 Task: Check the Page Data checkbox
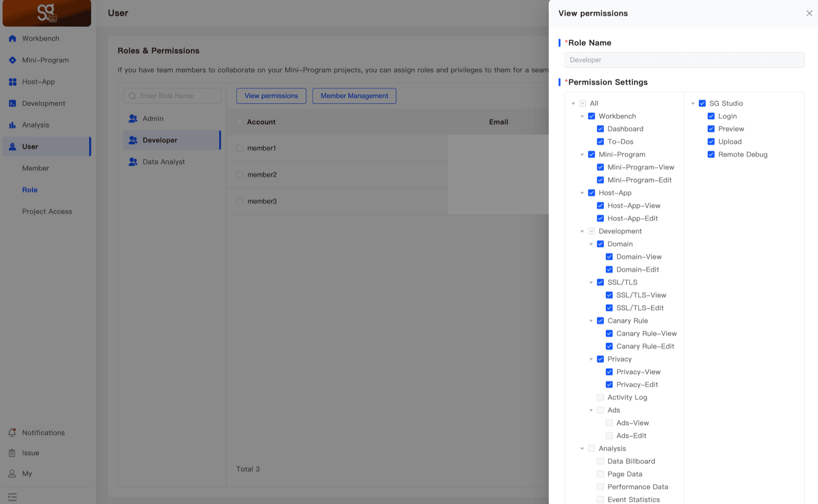[x=600, y=474]
